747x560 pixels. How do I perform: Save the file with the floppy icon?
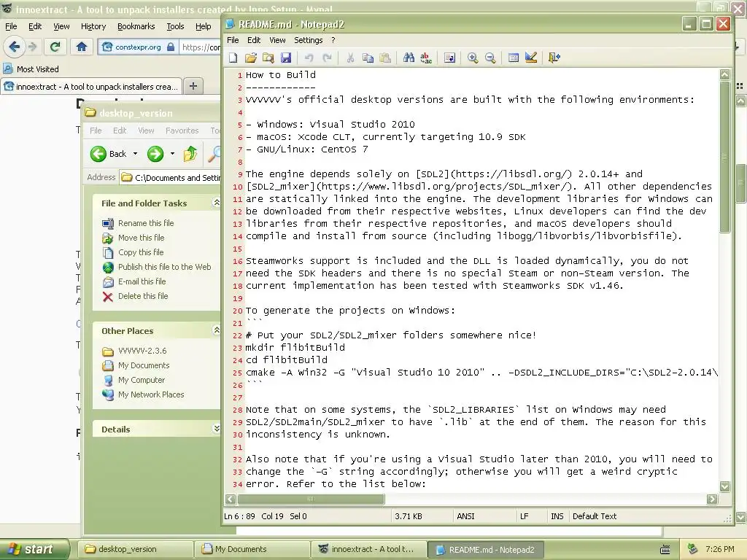click(x=286, y=58)
